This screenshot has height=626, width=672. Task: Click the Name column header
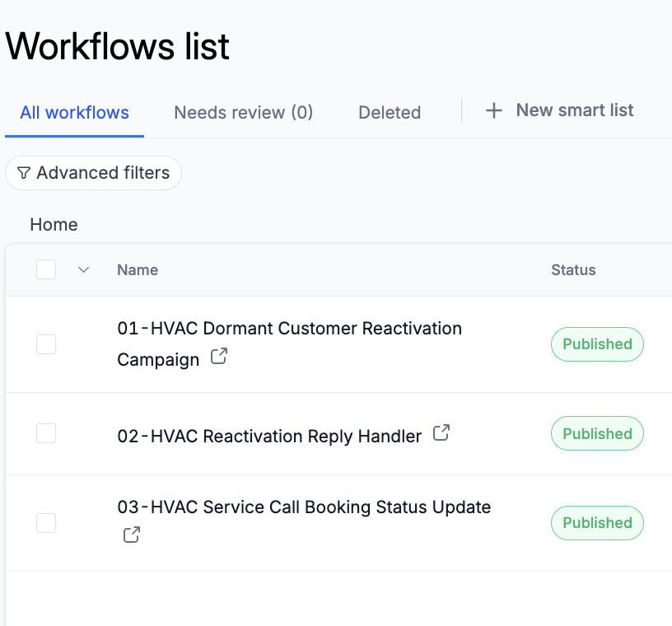click(138, 269)
